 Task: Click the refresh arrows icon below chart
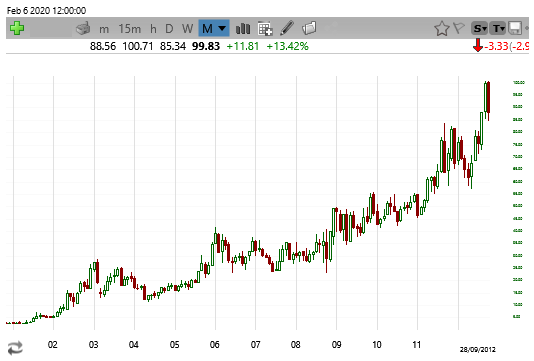pyautogui.click(x=15, y=348)
